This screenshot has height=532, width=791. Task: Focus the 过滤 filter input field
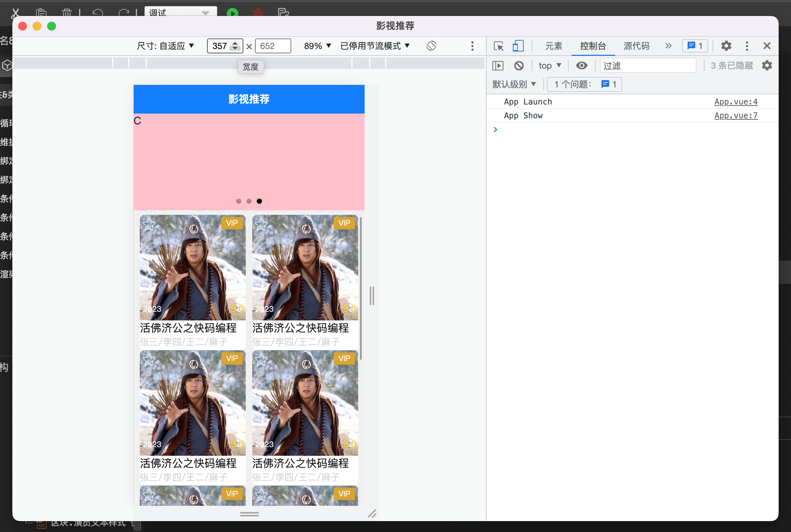[x=648, y=66]
